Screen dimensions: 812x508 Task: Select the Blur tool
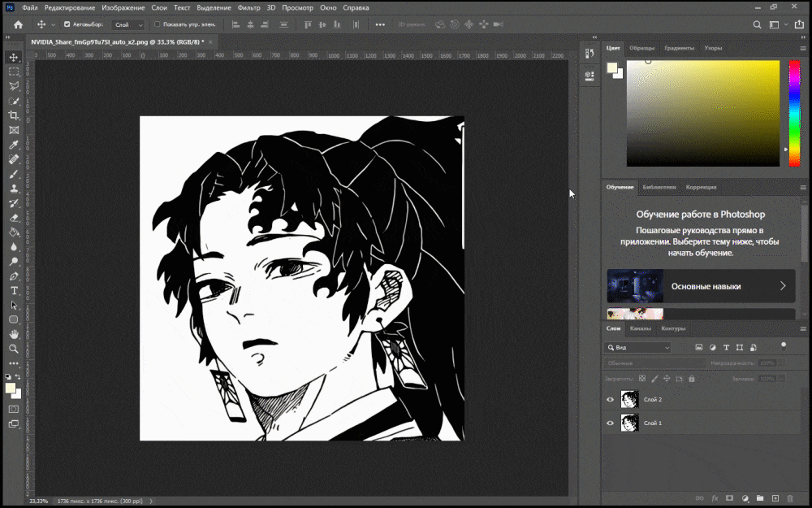(x=14, y=247)
